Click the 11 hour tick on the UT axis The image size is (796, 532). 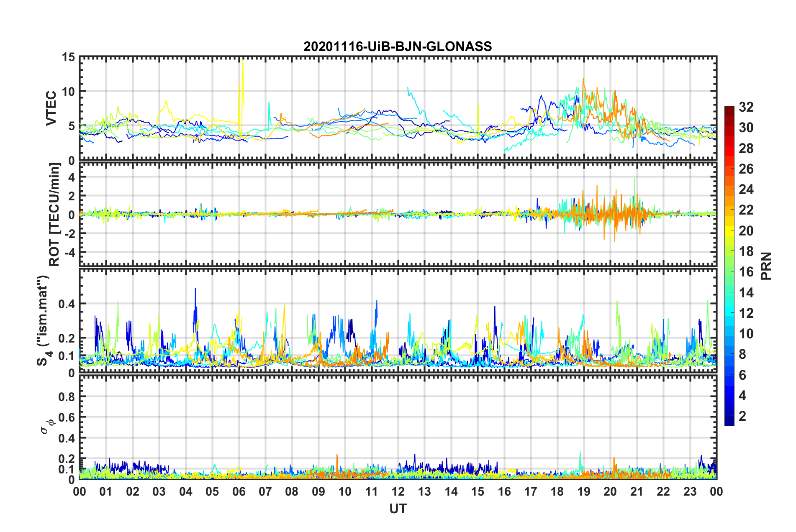pyautogui.click(x=372, y=492)
